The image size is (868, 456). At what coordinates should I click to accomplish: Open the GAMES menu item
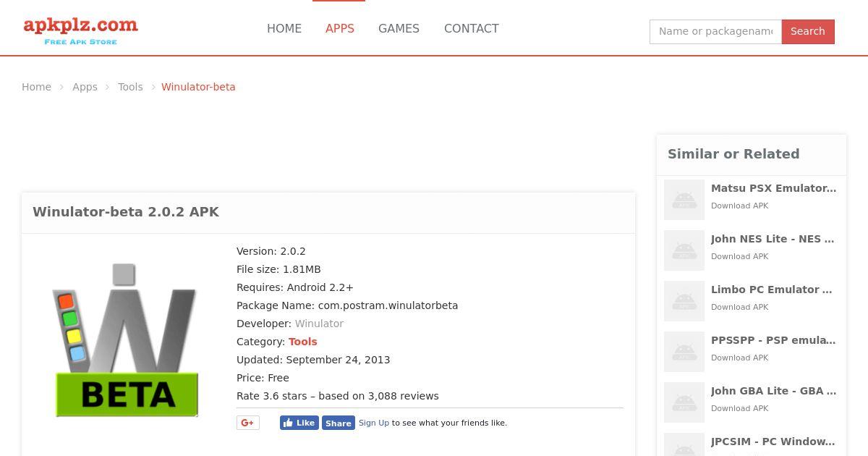coord(399,29)
